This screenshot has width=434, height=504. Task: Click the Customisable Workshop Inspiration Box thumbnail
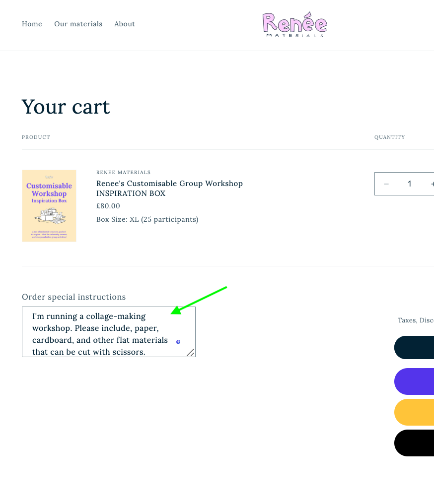pyautogui.click(x=49, y=206)
